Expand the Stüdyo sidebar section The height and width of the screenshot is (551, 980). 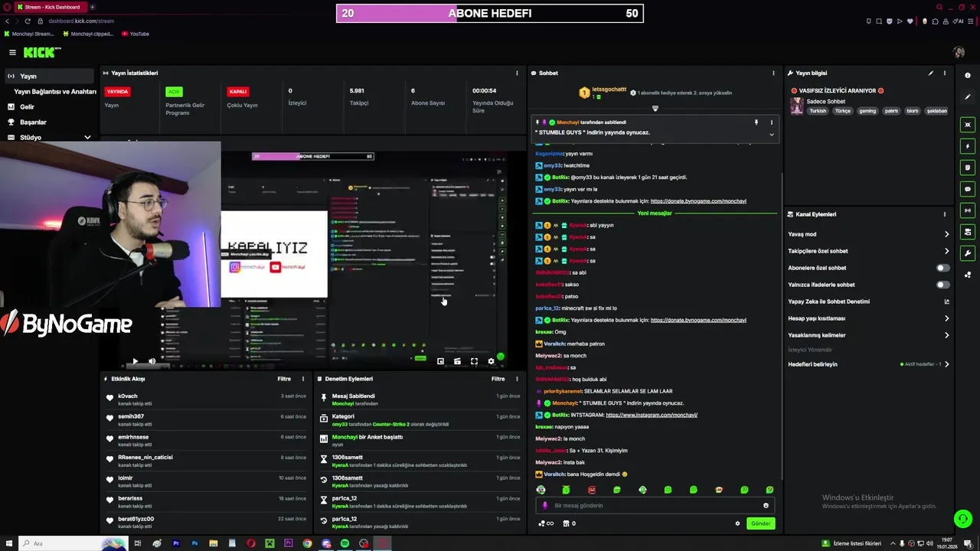(87, 138)
